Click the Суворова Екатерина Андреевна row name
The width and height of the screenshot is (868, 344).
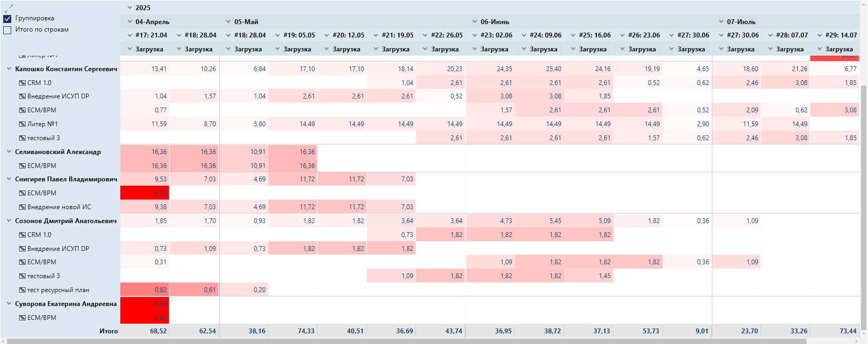coord(65,304)
